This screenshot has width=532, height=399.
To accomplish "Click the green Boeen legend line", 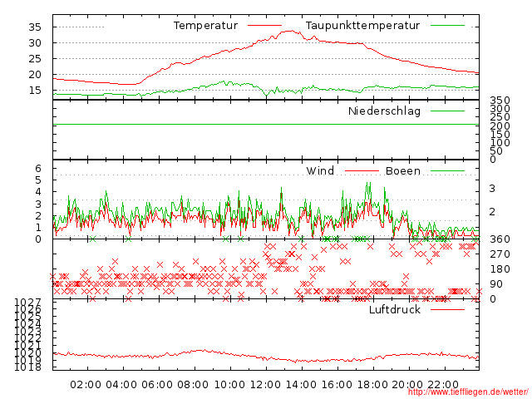I will pos(447,170).
